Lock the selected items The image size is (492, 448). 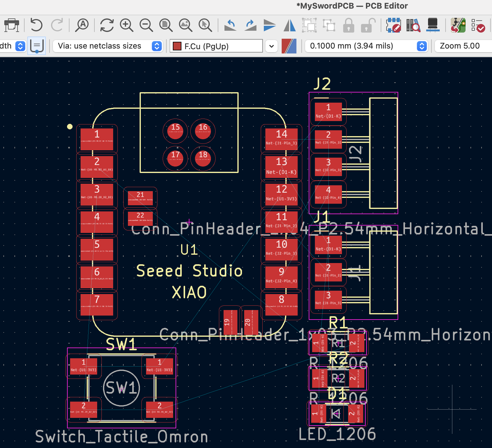348,25
